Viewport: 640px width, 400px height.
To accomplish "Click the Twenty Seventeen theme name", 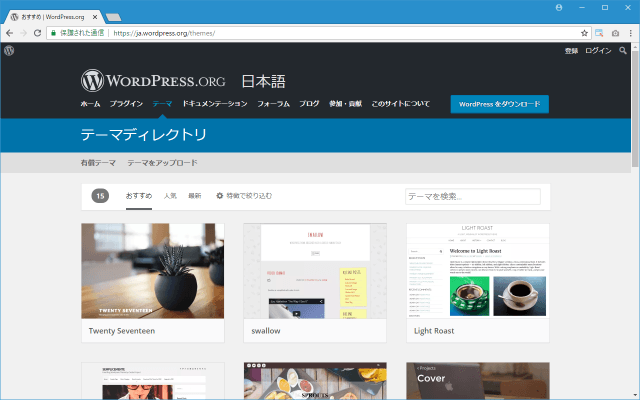I will coord(122,331).
